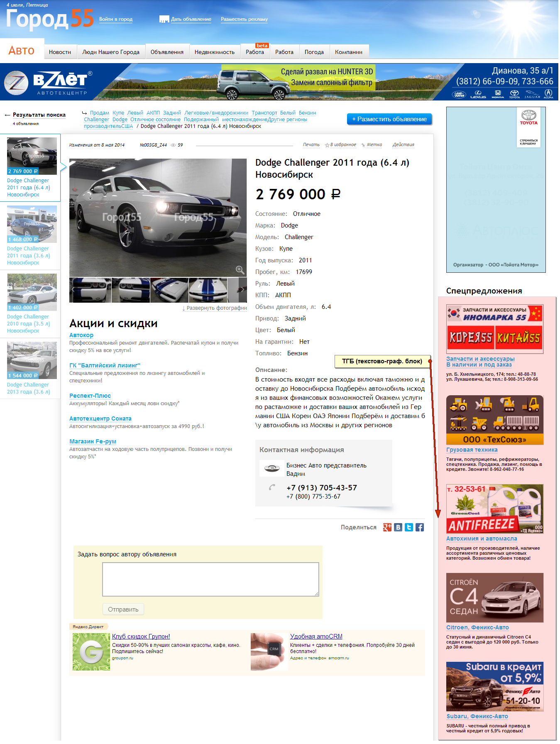560x744 pixels.
Task: Click the Город55 site logo
Action: click(x=50, y=20)
